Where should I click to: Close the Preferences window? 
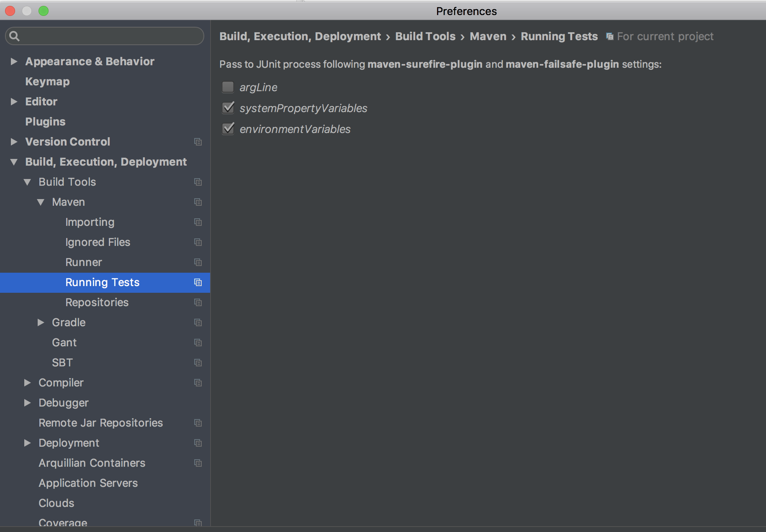10,11
